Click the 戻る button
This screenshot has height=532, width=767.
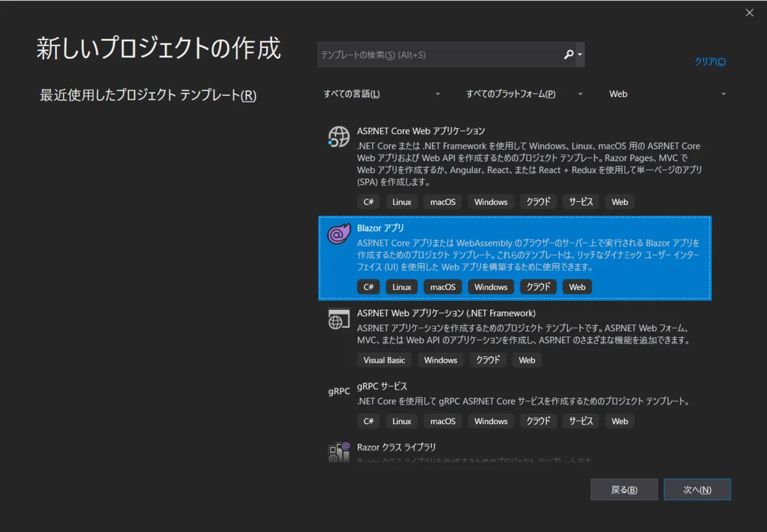coord(624,489)
